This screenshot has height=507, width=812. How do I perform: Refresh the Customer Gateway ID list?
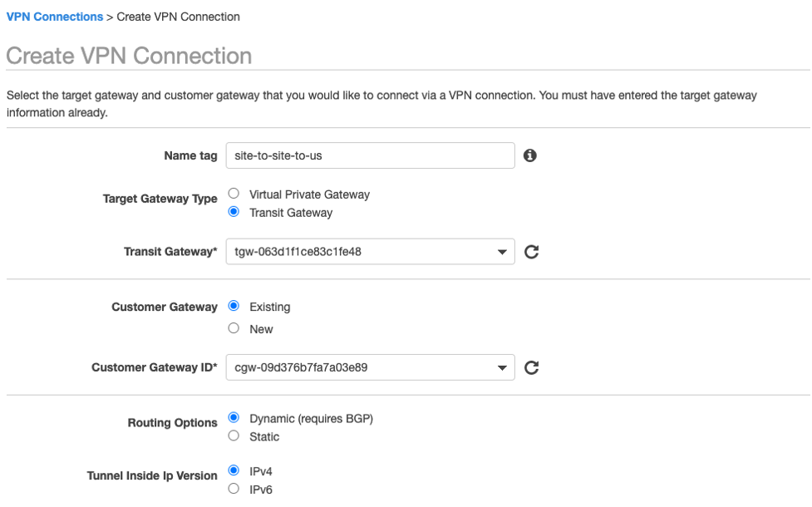point(532,367)
